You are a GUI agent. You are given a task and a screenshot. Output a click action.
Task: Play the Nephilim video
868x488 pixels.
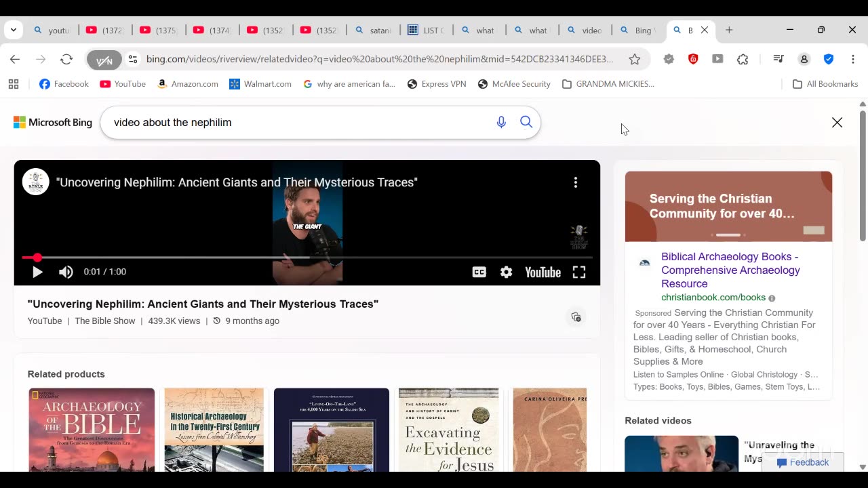37,272
